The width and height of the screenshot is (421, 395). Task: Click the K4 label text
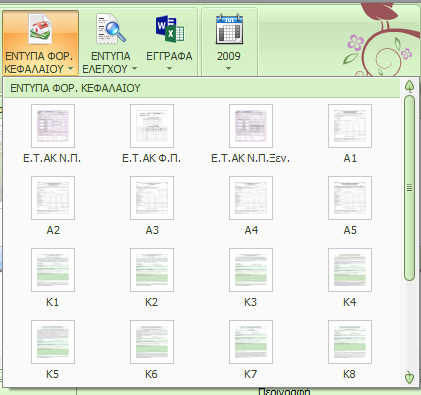click(x=349, y=302)
